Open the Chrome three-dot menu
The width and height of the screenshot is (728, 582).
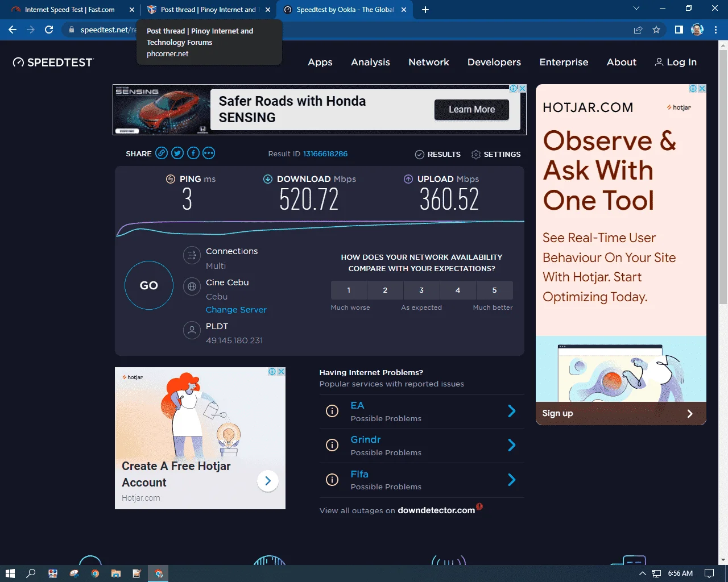pos(715,30)
